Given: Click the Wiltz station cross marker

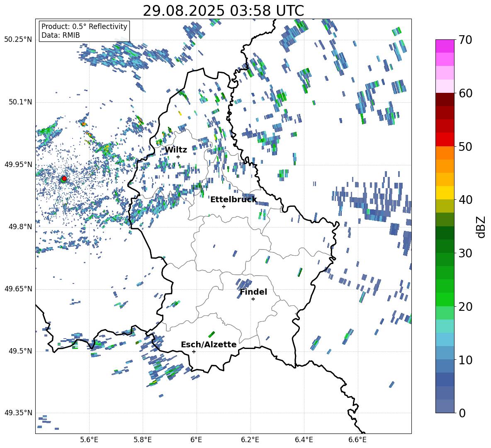Looking at the screenshot, I should 178,157.
